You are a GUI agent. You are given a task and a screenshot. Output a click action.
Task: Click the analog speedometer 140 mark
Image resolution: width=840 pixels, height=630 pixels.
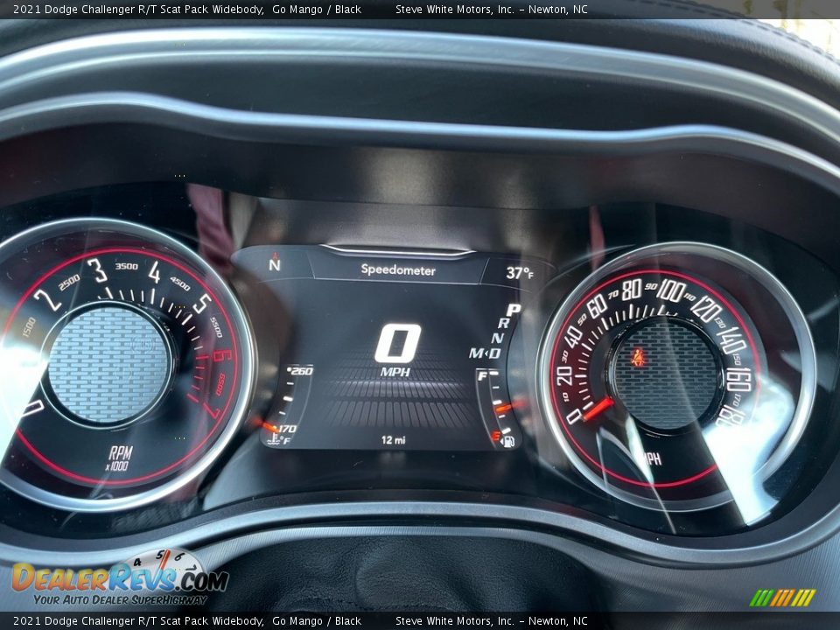tap(730, 340)
